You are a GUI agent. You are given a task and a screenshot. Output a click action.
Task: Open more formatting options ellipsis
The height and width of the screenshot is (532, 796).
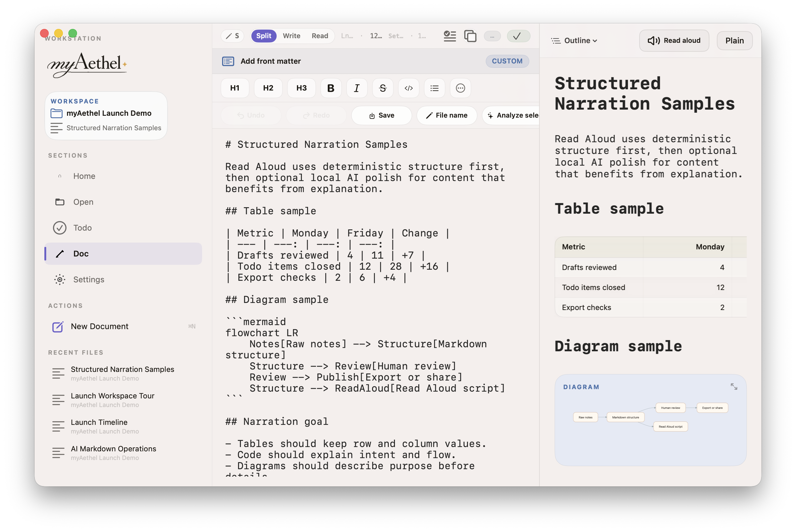pyautogui.click(x=460, y=88)
